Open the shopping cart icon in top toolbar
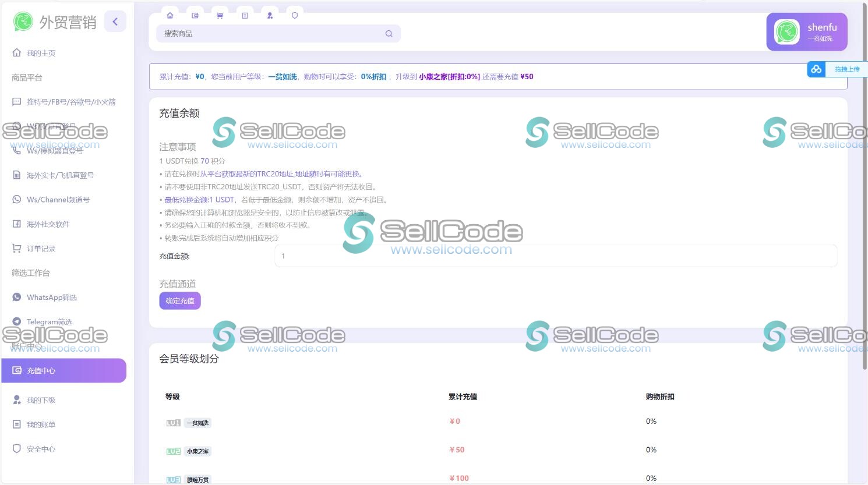This screenshot has width=868, height=485. tap(220, 16)
